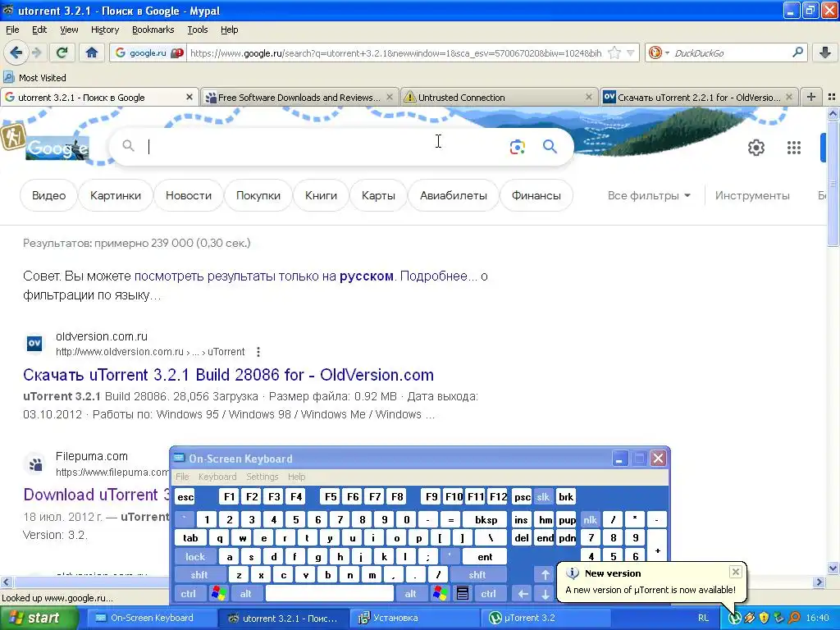Image resolution: width=840 pixels, height=630 pixels.
Task: Click the ent key on On-Screen Keyboard
Action: tap(485, 557)
